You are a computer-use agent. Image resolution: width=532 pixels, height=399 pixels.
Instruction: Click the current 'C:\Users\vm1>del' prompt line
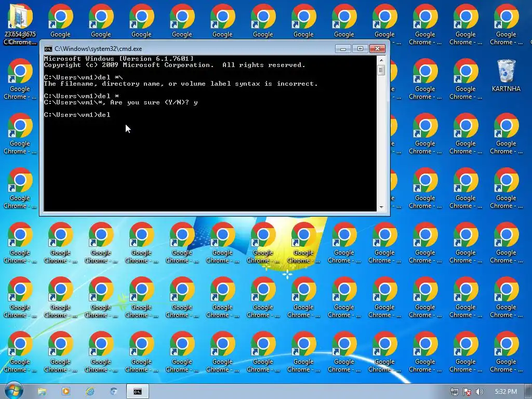[77, 115]
